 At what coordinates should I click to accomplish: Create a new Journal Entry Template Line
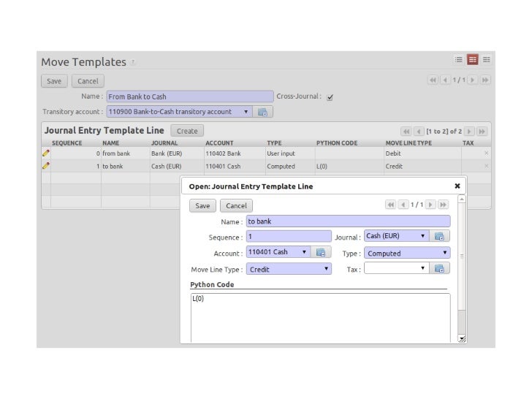187,131
